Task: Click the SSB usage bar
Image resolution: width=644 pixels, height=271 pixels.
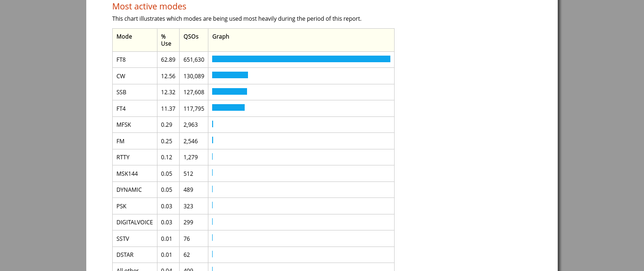Action: pos(229,91)
